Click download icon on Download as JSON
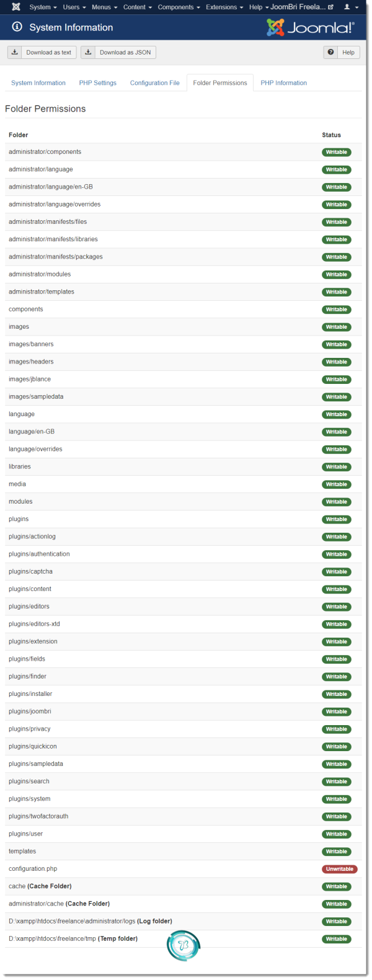Image resolution: width=372 pixels, height=980 pixels. pyautogui.click(x=89, y=52)
